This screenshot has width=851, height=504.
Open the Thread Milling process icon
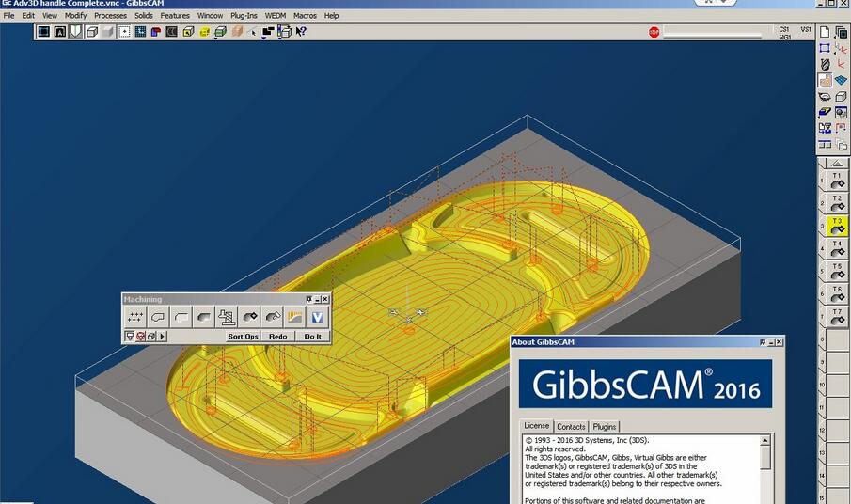pos(227,317)
